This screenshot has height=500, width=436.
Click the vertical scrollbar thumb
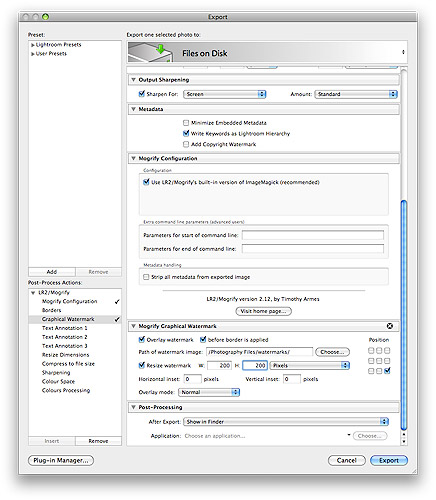(x=404, y=315)
